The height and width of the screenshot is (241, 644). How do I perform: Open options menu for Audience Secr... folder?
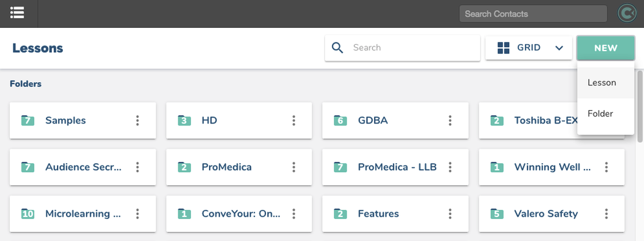[x=137, y=167]
